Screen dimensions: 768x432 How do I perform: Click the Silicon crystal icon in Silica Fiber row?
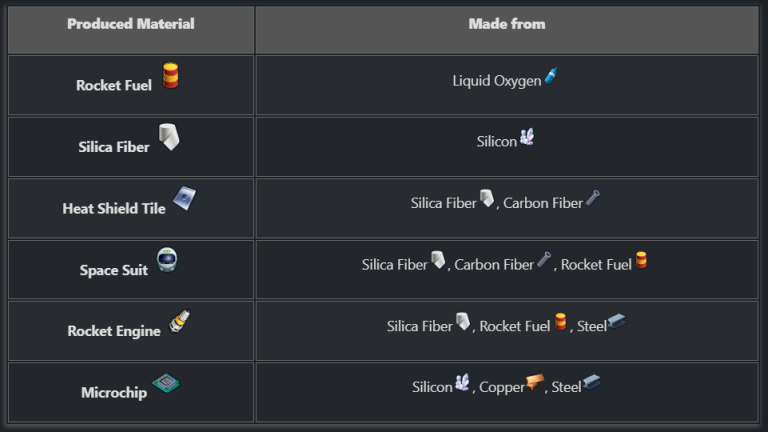527,137
